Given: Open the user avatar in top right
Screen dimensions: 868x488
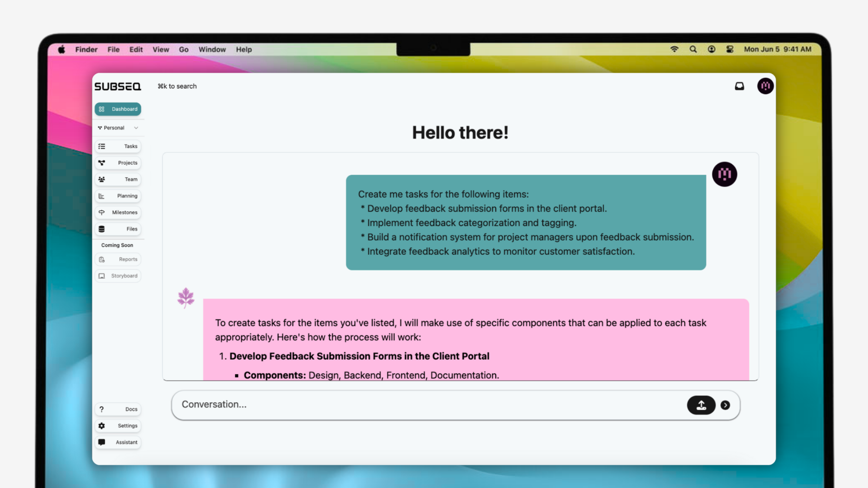Looking at the screenshot, I should click(x=765, y=86).
